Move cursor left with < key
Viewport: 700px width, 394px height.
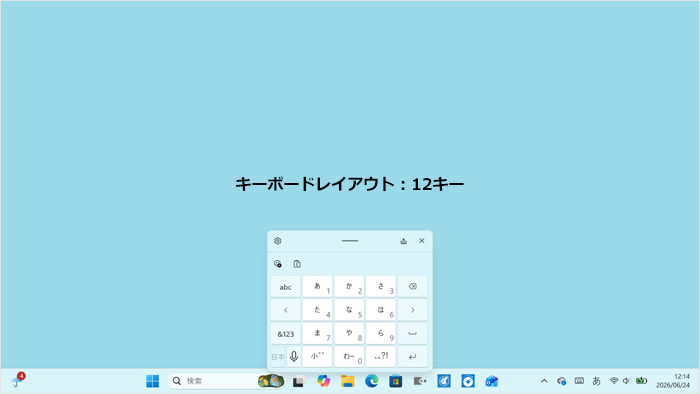coord(286,310)
